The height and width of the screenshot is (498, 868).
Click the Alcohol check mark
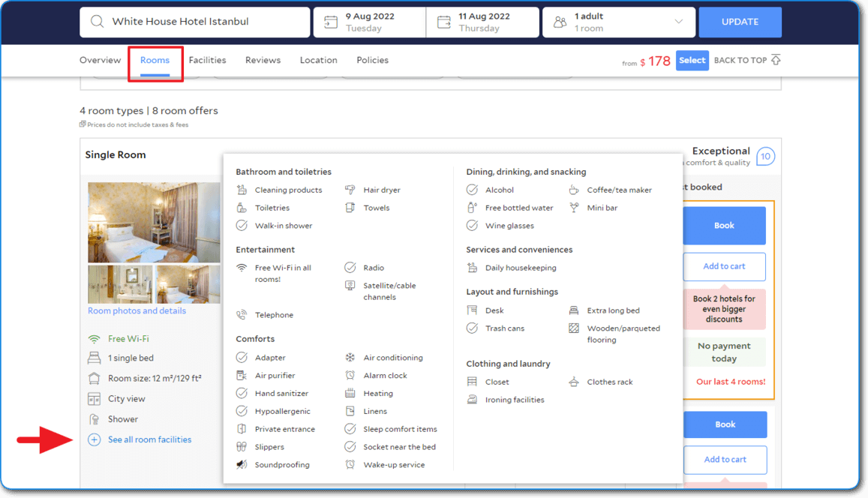point(472,190)
